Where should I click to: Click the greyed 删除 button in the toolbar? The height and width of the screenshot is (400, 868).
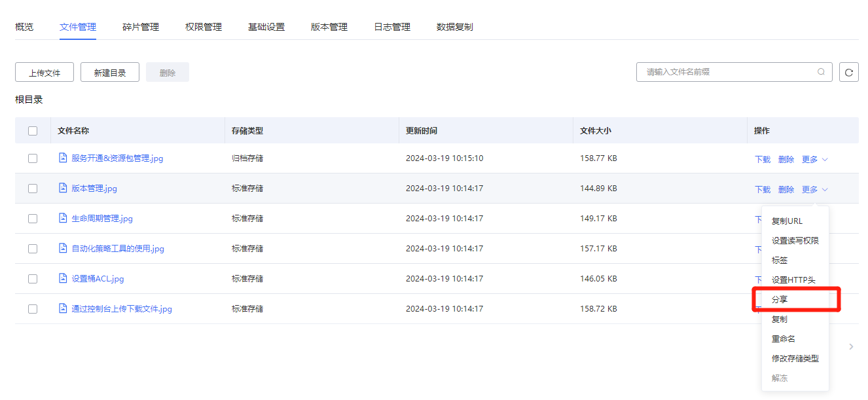pos(168,73)
